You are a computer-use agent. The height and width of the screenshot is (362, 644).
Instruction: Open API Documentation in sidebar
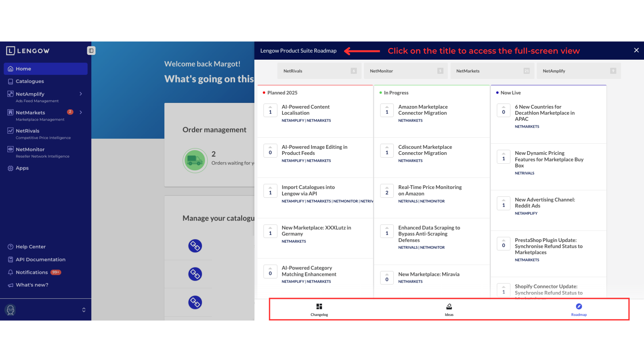[40, 259]
